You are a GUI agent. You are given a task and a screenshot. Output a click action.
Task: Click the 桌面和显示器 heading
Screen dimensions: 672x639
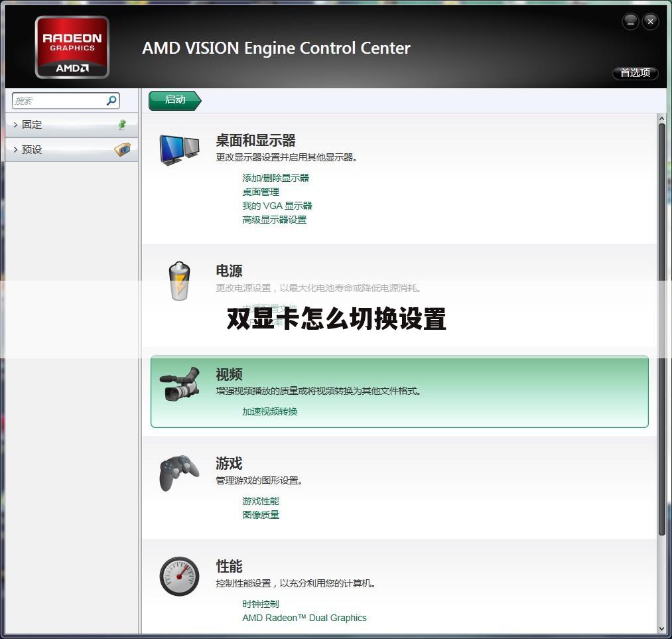[256, 140]
